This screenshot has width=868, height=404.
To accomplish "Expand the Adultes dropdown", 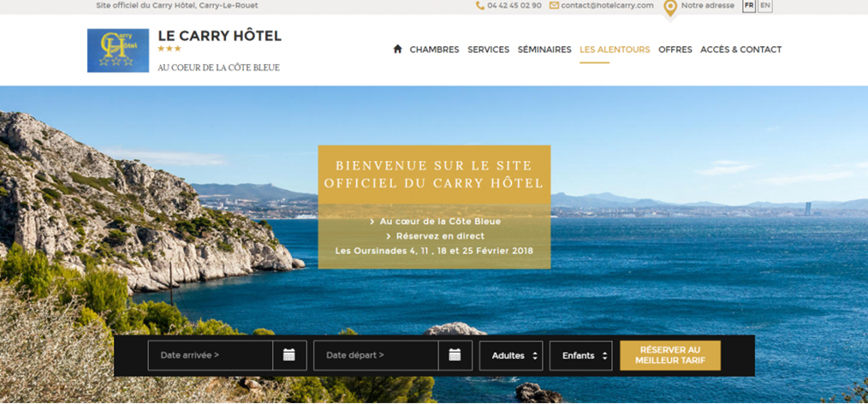I will pos(511,356).
